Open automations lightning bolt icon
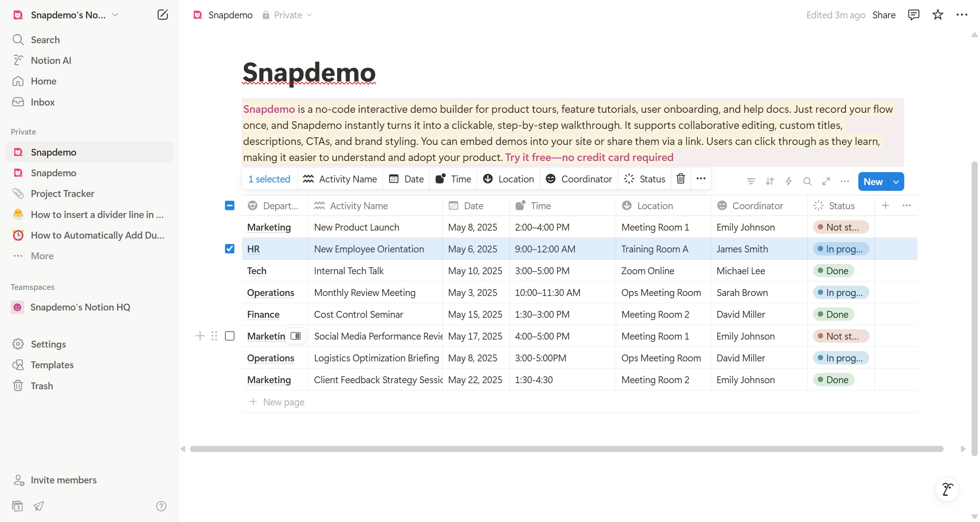Image resolution: width=980 pixels, height=522 pixels. [x=788, y=181]
